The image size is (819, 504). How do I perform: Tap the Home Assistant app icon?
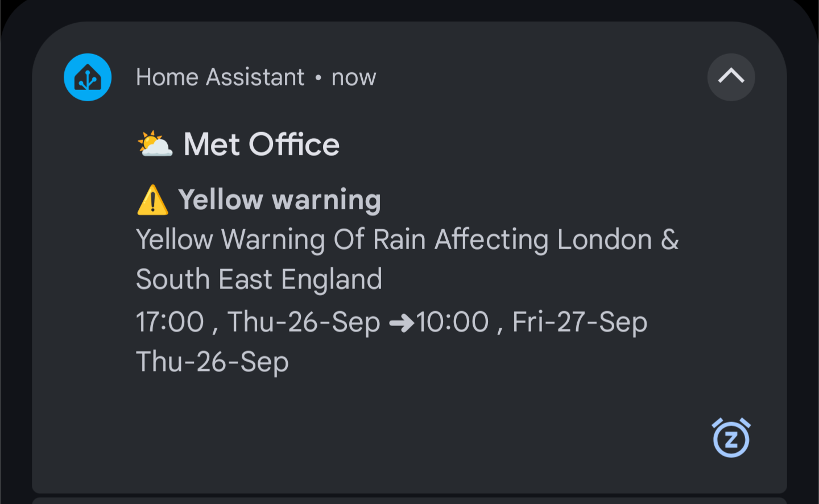(88, 77)
